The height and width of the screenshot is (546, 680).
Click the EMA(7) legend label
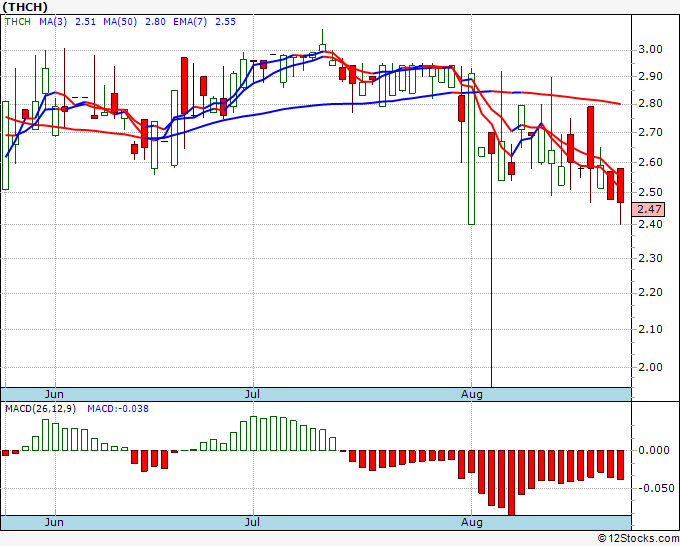tap(190, 22)
